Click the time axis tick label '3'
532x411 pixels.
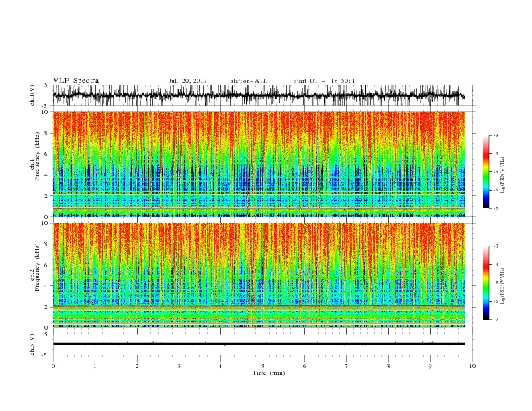coord(179,366)
